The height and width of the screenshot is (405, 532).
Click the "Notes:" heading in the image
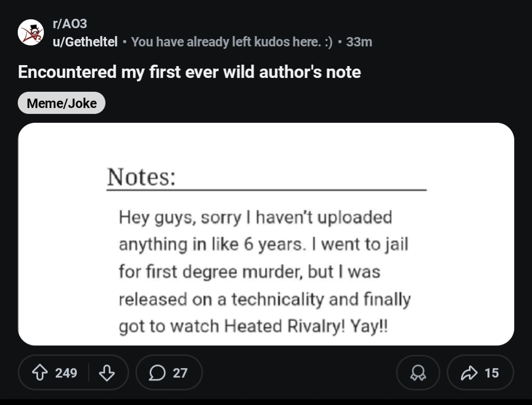click(141, 177)
